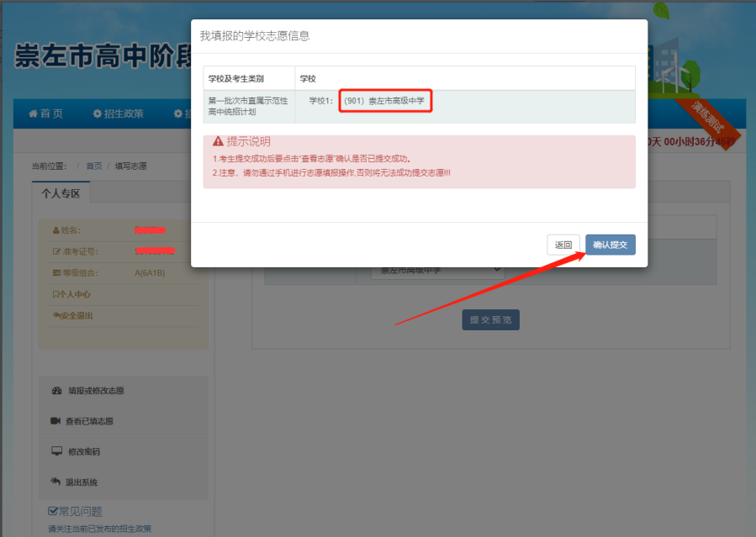Image resolution: width=756 pixels, height=537 pixels.
Task: Click the 安全退出 link
Action: point(76,315)
